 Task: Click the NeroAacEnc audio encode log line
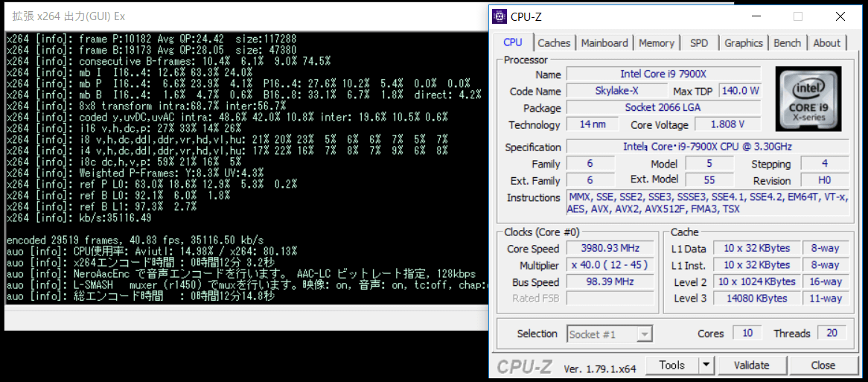tap(240, 273)
